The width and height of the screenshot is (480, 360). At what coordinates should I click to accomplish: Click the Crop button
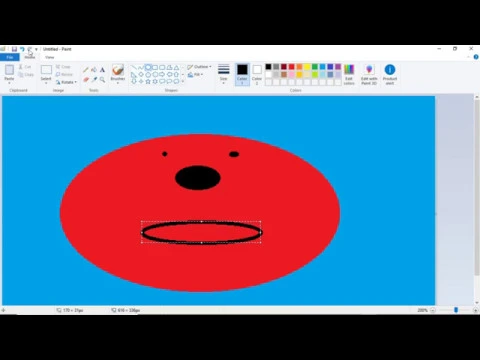point(63,67)
